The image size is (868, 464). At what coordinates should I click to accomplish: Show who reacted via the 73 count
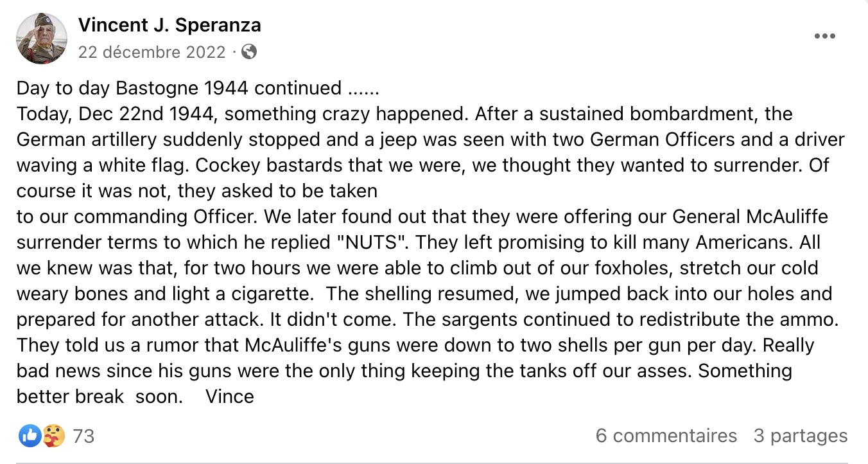point(83,436)
